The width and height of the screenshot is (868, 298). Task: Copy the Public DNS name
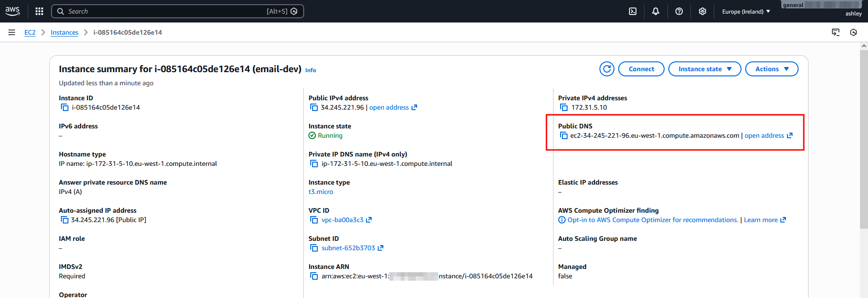point(564,135)
